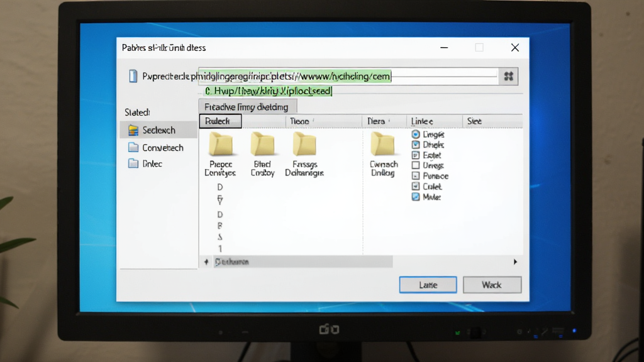644x362 pixels.
Task: Click the right arrow of the horizontal scrollbar
Action: (515, 262)
